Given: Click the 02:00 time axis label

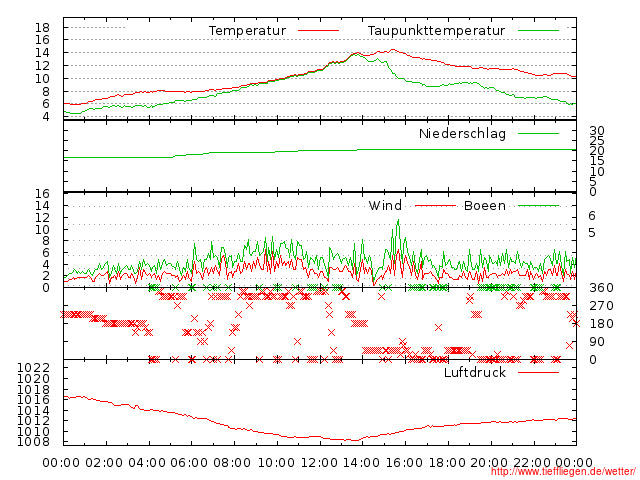Looking at the screenshot, I should (x=104, y=463).
